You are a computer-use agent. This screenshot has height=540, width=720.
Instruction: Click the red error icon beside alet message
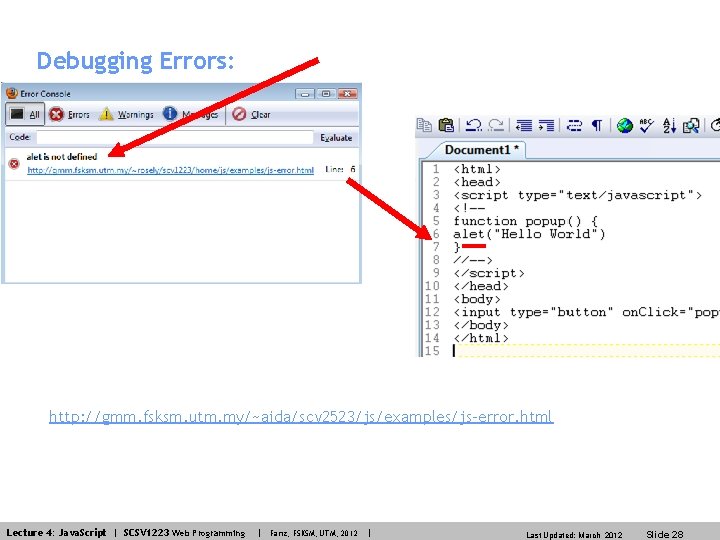[x=14, y=163]
